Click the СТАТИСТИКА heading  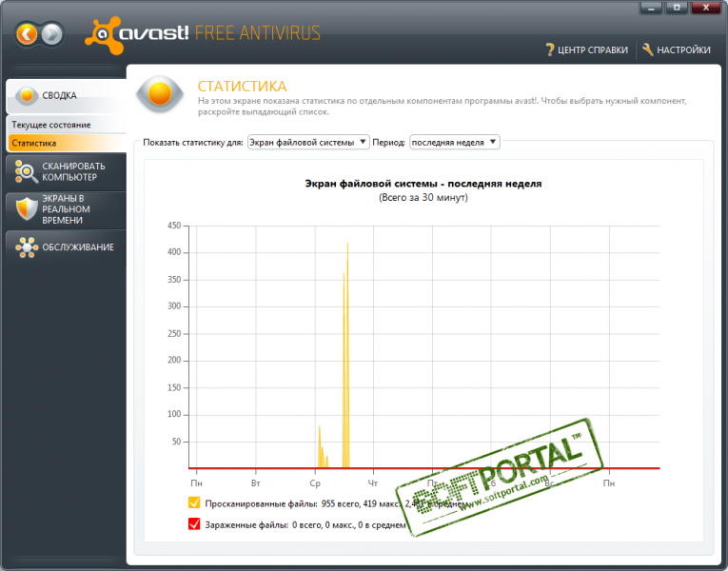point(243,87)
